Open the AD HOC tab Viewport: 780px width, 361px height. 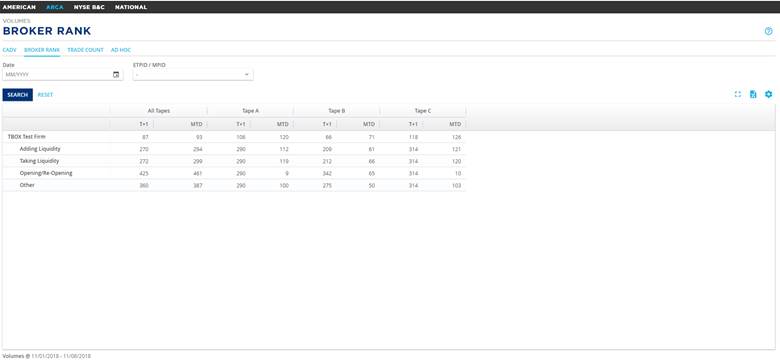(121, 50)
